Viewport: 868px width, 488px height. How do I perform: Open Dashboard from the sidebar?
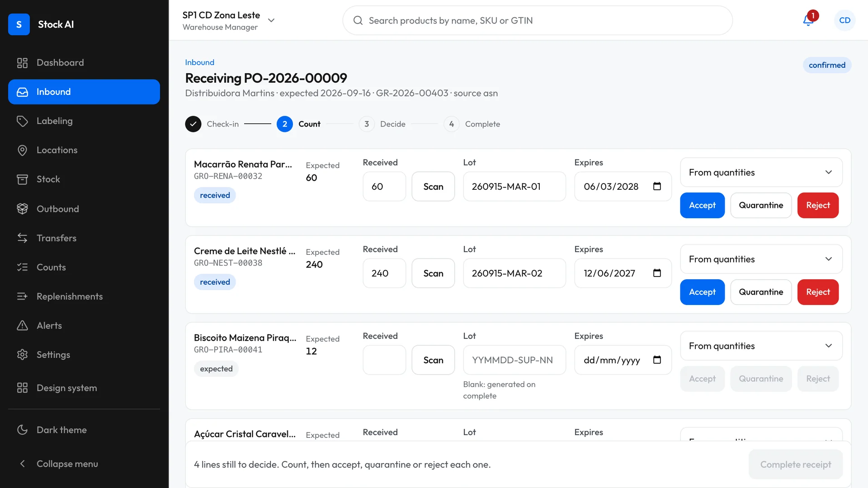click(x=84, y=63)
